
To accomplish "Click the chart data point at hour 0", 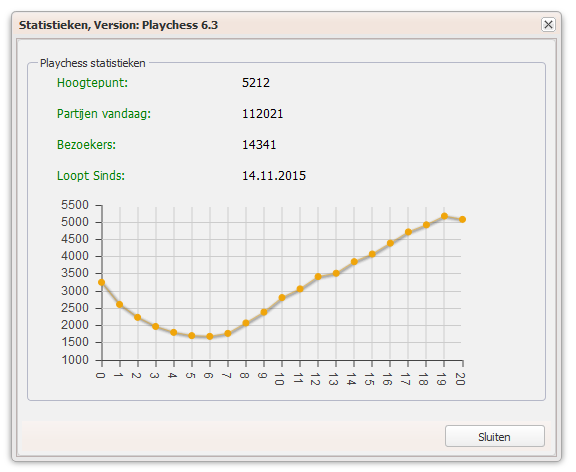I will 102,282.
